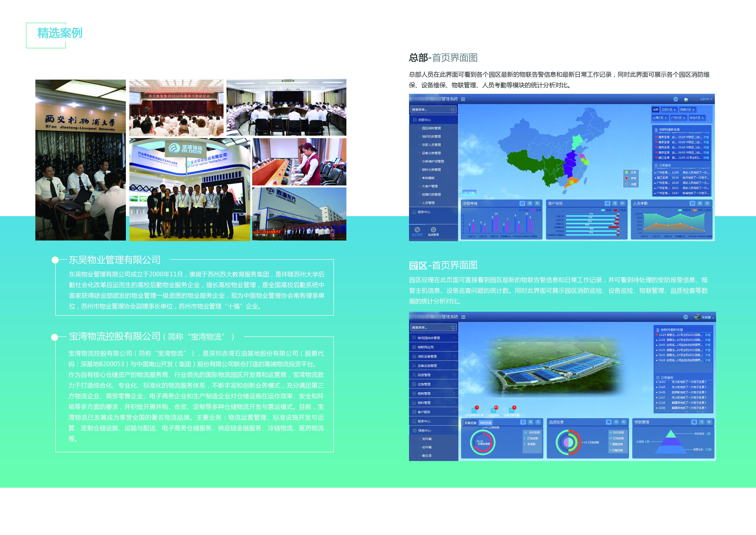
Task: Expand 江苏大区 region arrow
Action: 675,110
